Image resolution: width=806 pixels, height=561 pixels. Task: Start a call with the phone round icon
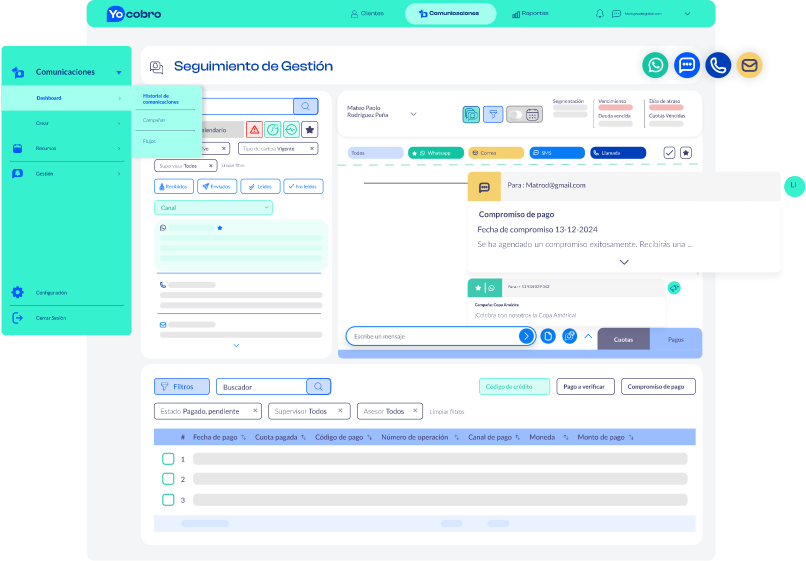(x=718, y=65)
